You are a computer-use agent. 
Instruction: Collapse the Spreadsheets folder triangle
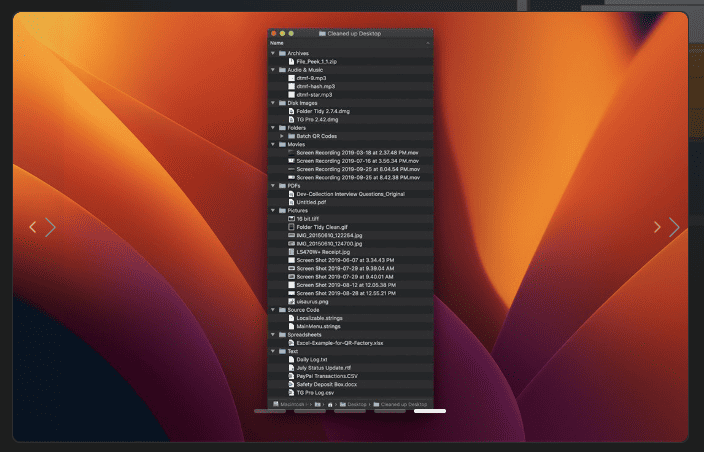tap(273, 334)
